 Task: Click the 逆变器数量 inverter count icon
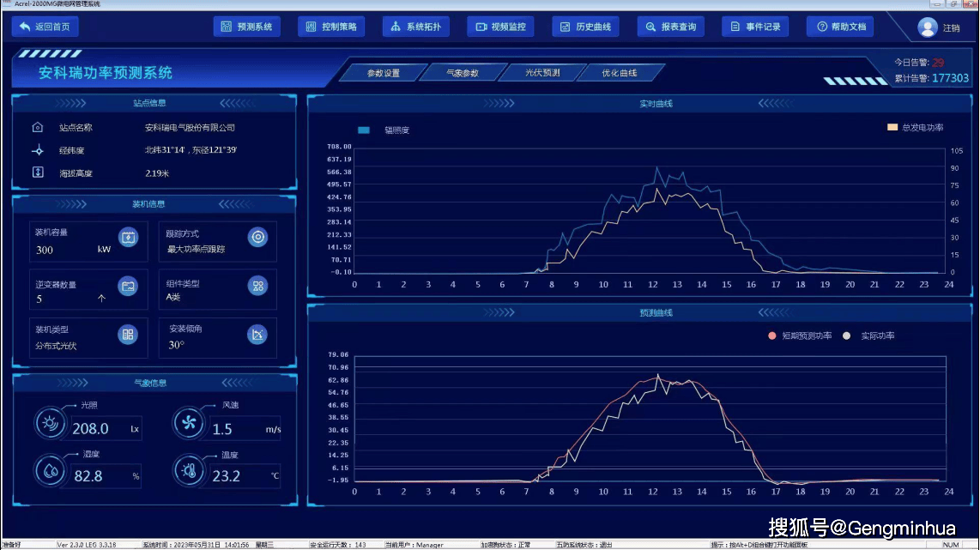point(128,287)
